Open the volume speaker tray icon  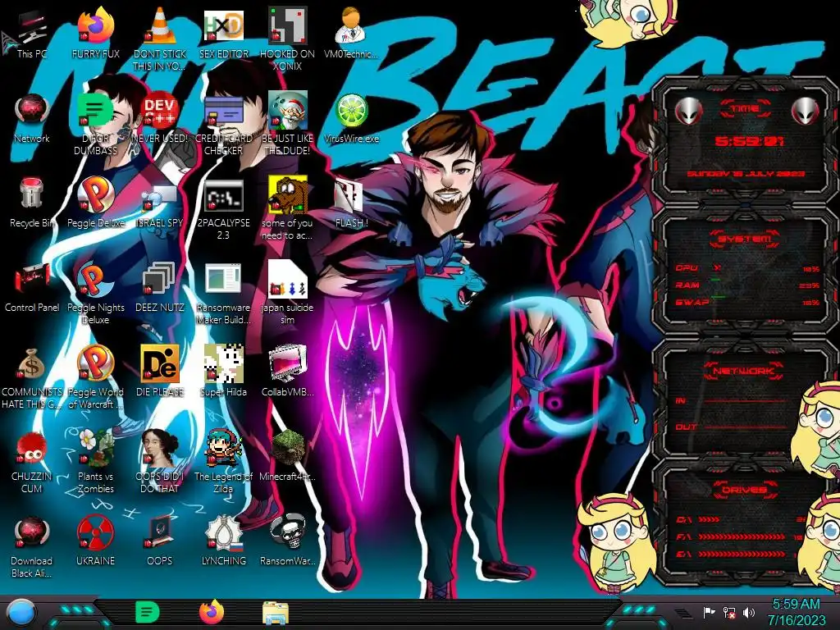pyautogui.click(x=748, y=612)
